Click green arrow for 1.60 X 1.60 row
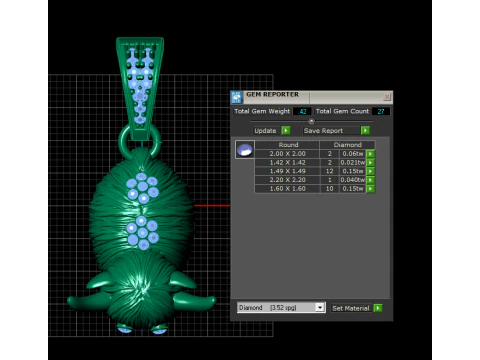Viewport: 480px width, 360px height. (x=370, y=189)
